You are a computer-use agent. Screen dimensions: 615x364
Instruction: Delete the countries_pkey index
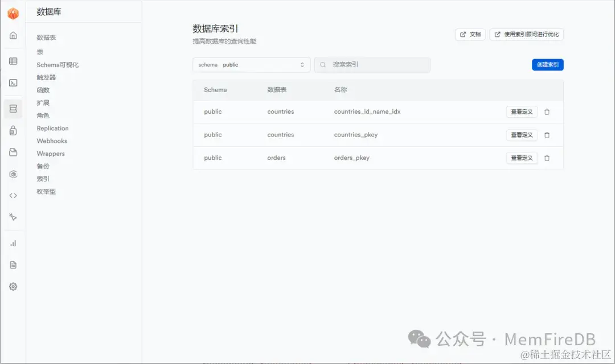click(547, 135)
